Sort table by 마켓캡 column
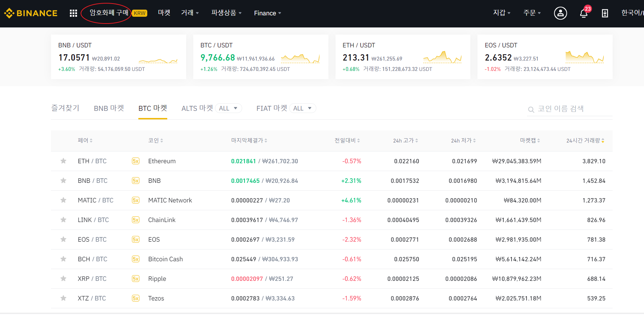The width and height of the screenshot is (644, 319). (x=530, y=140)
